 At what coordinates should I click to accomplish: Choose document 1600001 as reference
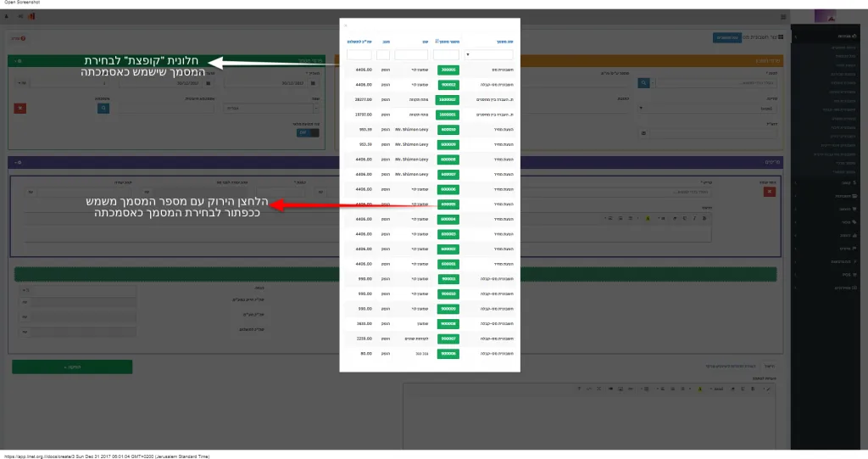(448, 115)
